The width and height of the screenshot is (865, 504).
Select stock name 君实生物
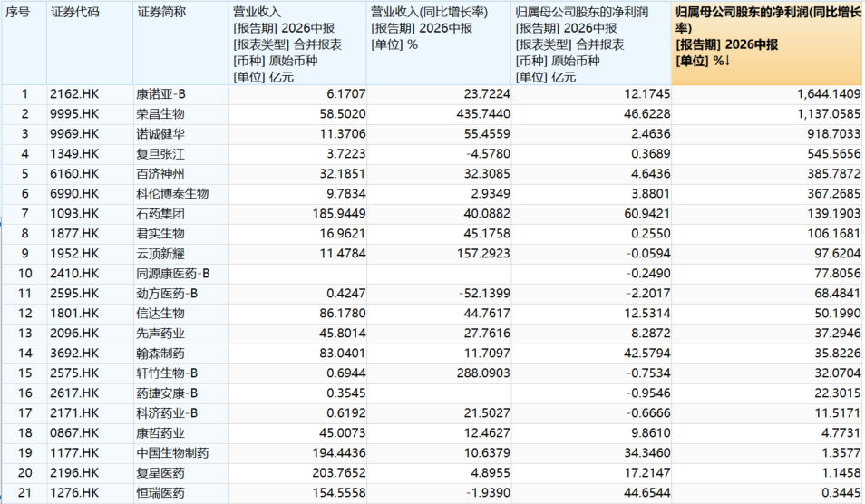click(160, 234)
